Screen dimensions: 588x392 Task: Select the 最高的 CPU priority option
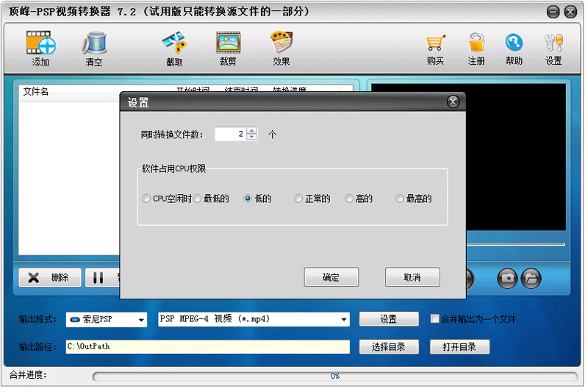pyautogui.click(x=400, y=199)
